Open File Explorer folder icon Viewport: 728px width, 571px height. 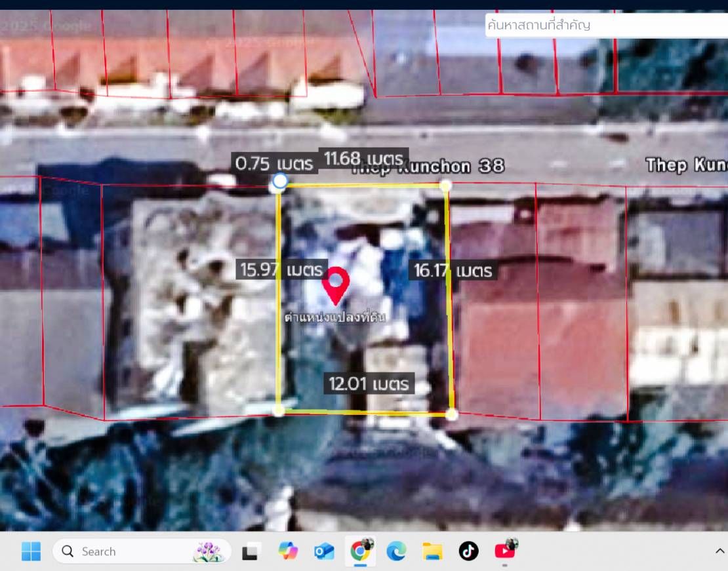pyautogui.click(x=432, y=551)
